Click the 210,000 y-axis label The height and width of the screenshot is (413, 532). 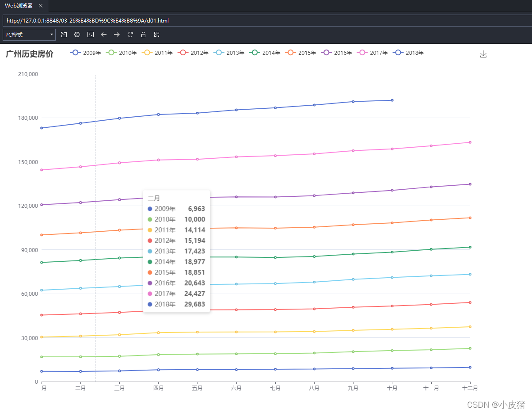tap(28, 74)
